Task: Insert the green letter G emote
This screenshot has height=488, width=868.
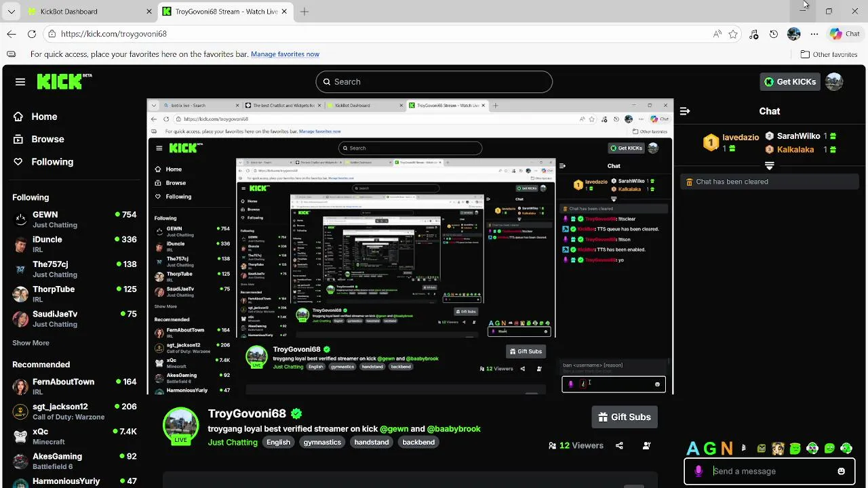Action: tap(709, 449)
